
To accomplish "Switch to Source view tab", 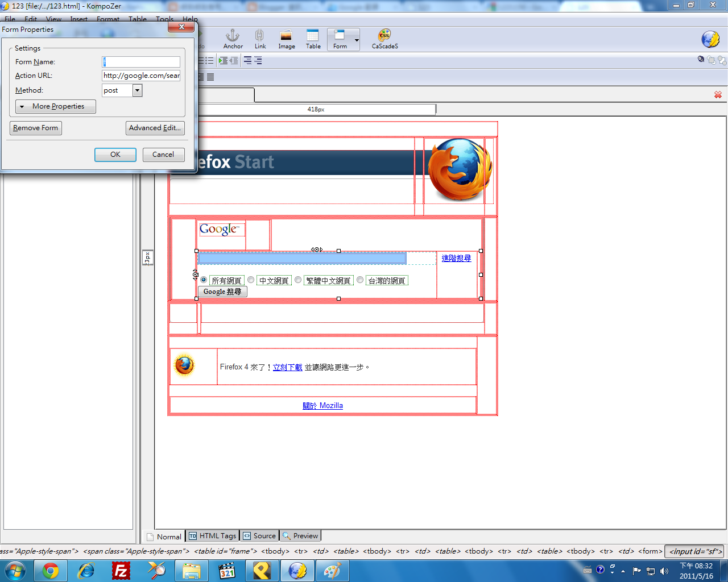I will click(259, 536).
